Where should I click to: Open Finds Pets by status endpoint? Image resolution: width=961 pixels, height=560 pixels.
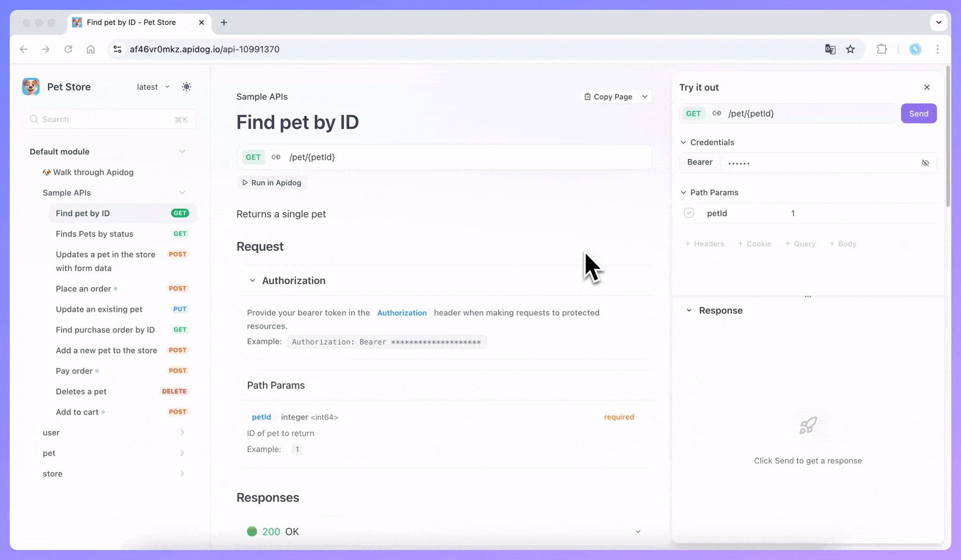[x=94, y=234]
